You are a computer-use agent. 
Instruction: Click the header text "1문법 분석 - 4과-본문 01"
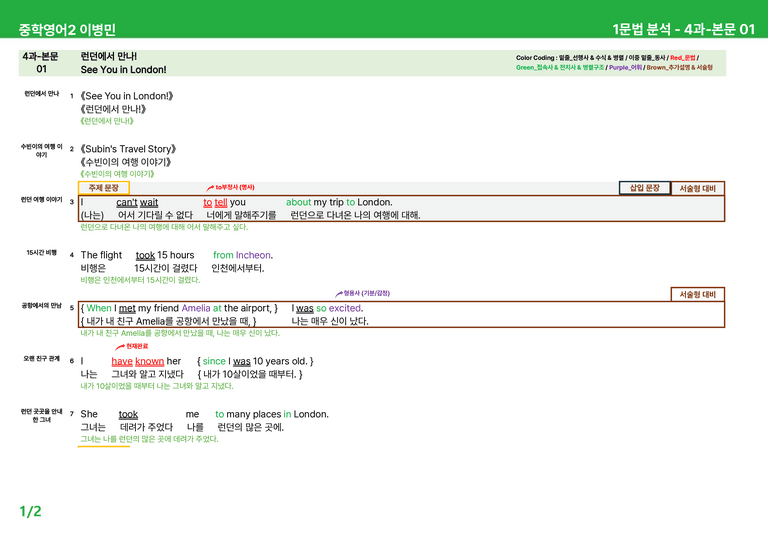tap(683, 29)
